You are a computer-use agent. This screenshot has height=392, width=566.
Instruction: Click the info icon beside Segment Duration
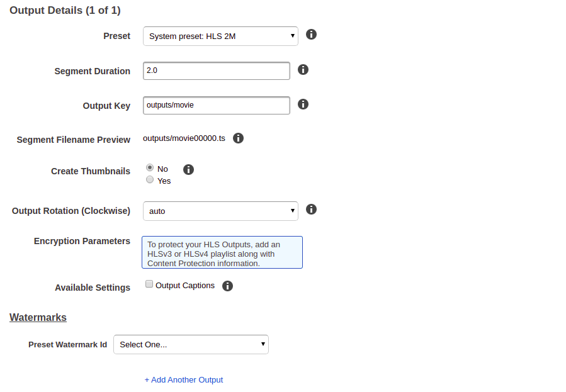pyautogui.click(x=303, y=70)
